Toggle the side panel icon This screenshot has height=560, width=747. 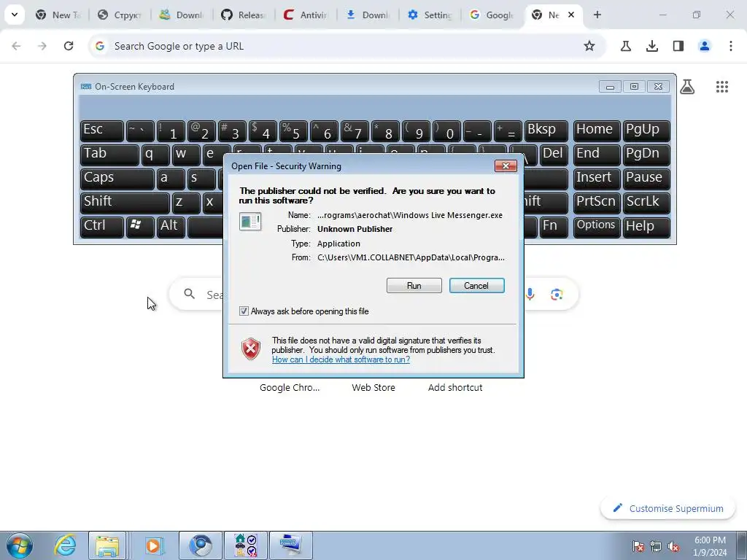[x=678, y=46]
